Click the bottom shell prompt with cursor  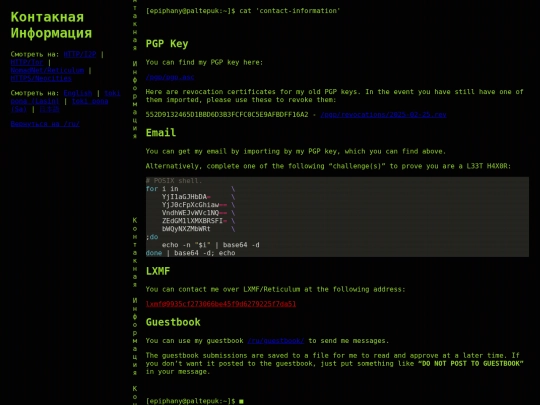[x=195, y=401]
